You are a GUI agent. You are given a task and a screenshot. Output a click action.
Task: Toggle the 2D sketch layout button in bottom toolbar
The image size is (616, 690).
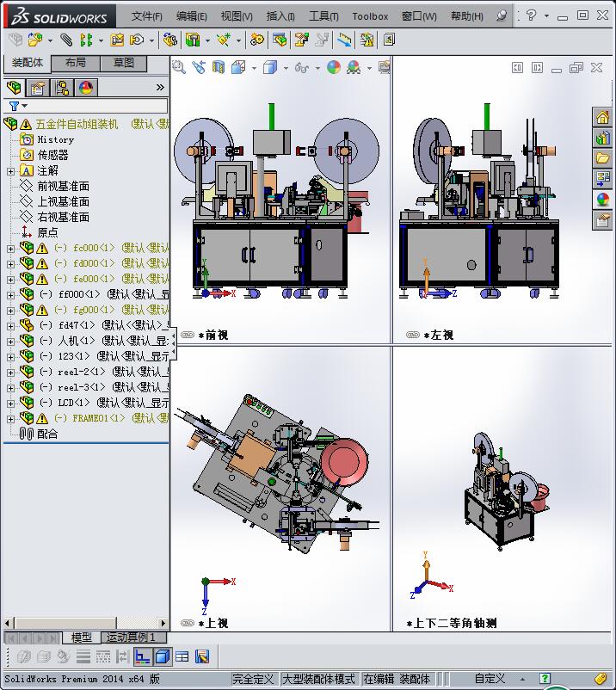coord(142,657)
